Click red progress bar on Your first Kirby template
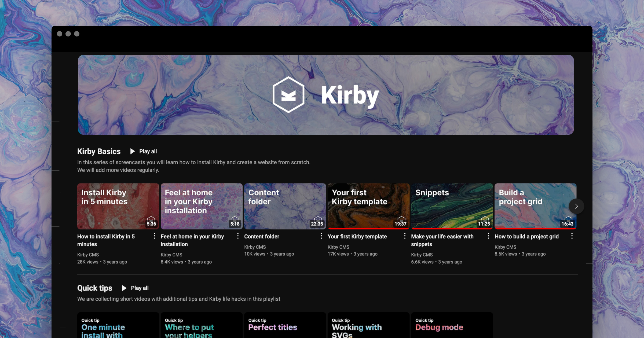This screenshot has height=338, width=644. coord(368,229)
